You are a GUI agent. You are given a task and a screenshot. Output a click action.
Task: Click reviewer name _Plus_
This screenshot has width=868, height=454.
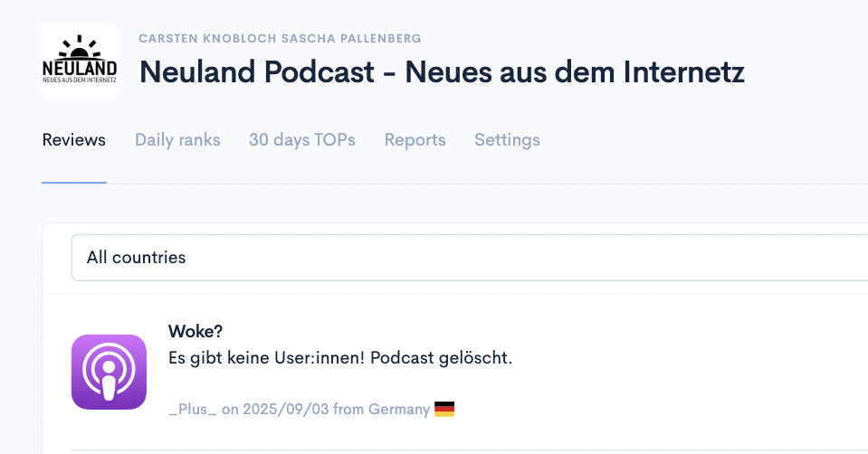click(x=193, y=410)
